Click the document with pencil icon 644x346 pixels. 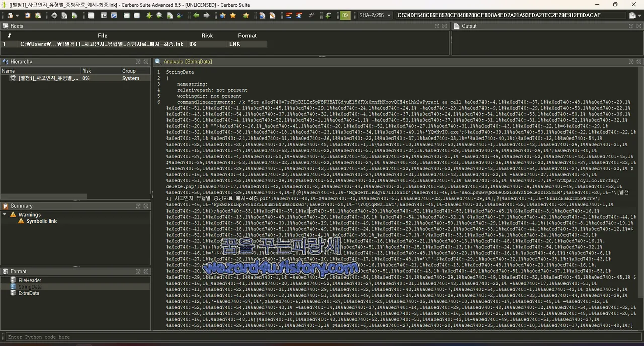tap(272, 16)
